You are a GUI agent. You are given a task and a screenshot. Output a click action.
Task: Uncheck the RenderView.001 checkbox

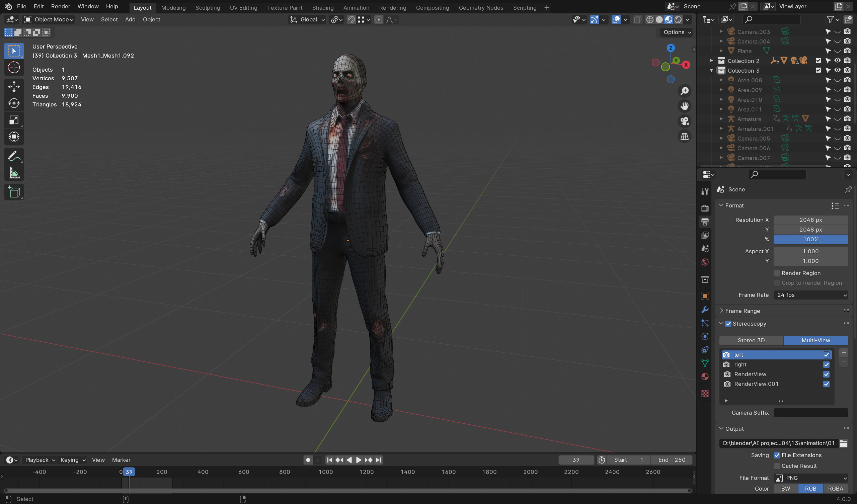tap(827, 384)
